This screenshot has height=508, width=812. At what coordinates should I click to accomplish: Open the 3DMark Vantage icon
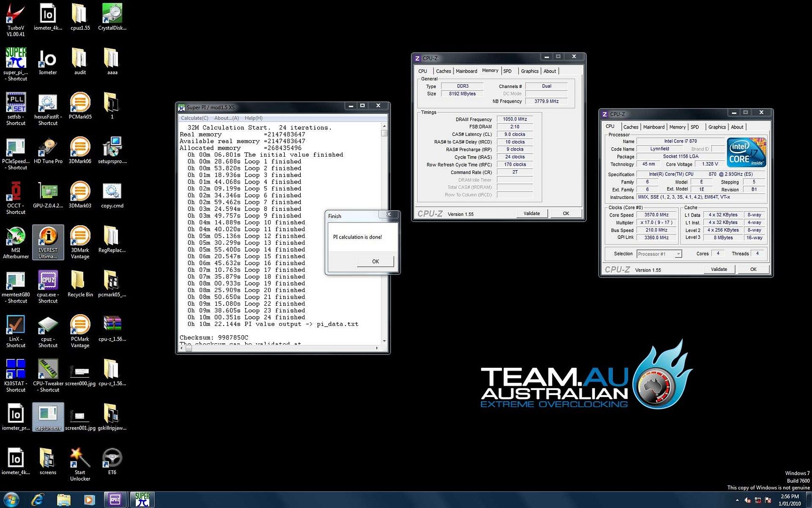pyautogui.click(x=80, y=242)
